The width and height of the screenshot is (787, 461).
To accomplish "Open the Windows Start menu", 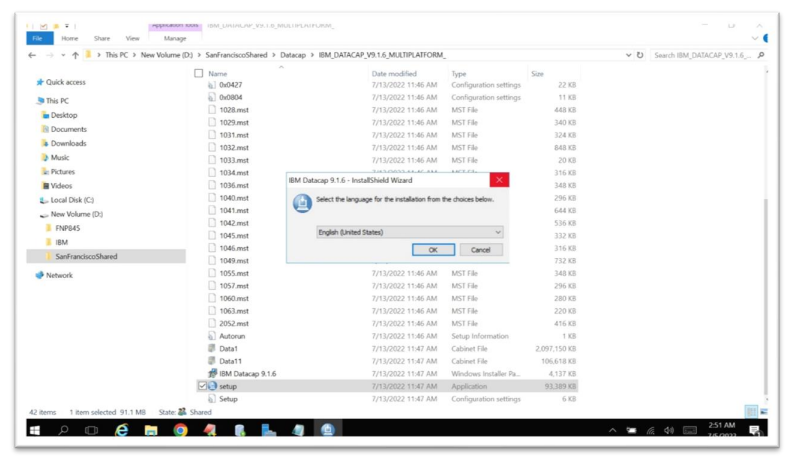I will point(35,430).
